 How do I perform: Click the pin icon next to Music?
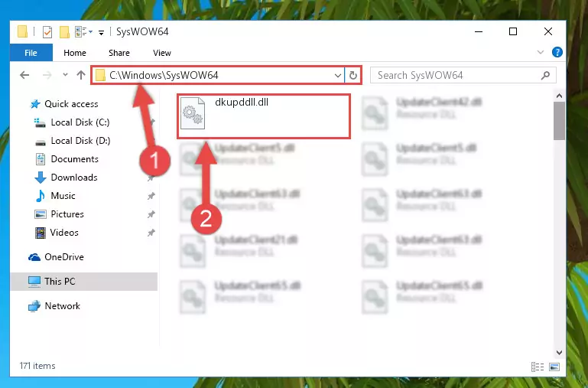[x=151, y=196]
